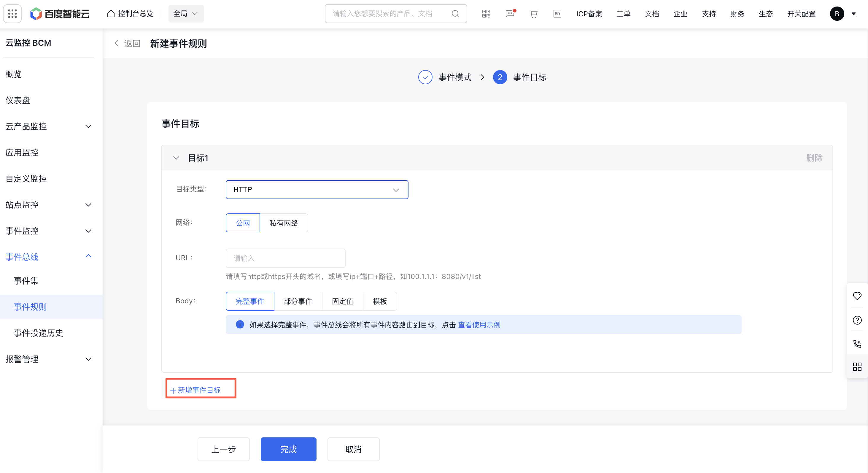Choose 部分事件 Body option
868x473 pixels.
point(298,301)
